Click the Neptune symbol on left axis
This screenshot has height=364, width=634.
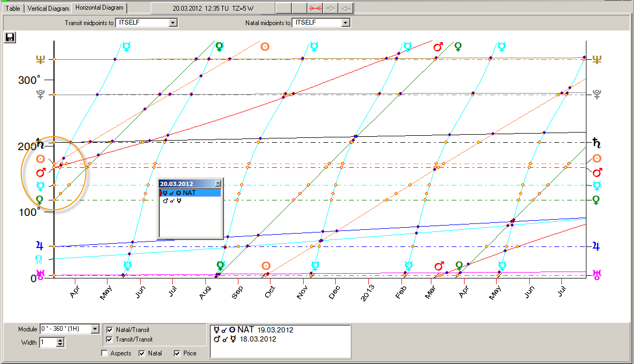tap(40, 60)
